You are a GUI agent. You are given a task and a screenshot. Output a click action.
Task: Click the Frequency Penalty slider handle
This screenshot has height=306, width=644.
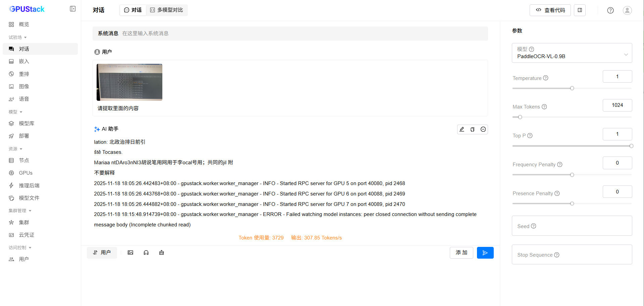click(572, 175)
